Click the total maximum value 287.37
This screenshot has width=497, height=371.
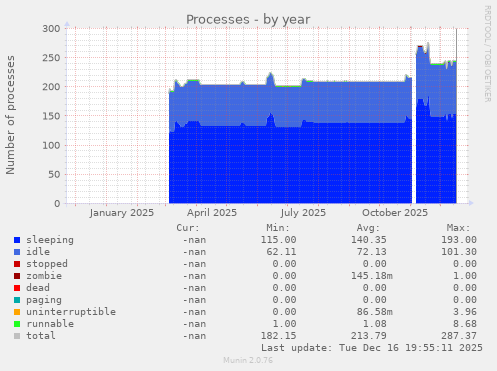[459, 336]
